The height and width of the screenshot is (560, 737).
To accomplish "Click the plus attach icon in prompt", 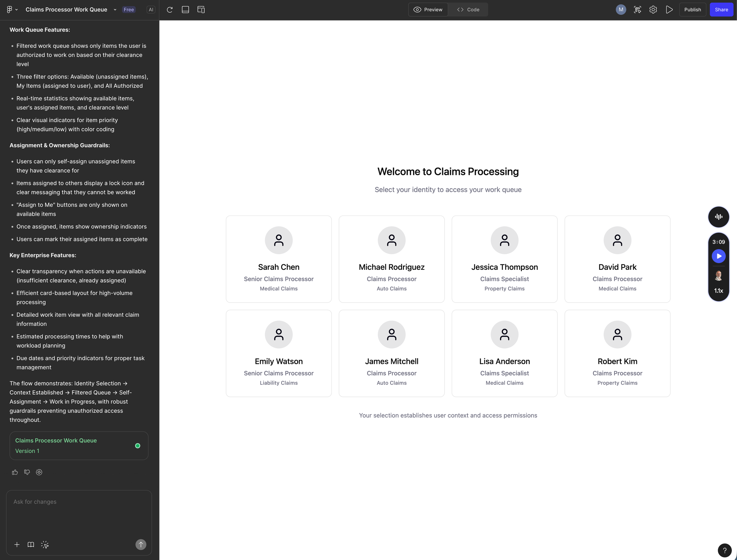I will (17, 544).
